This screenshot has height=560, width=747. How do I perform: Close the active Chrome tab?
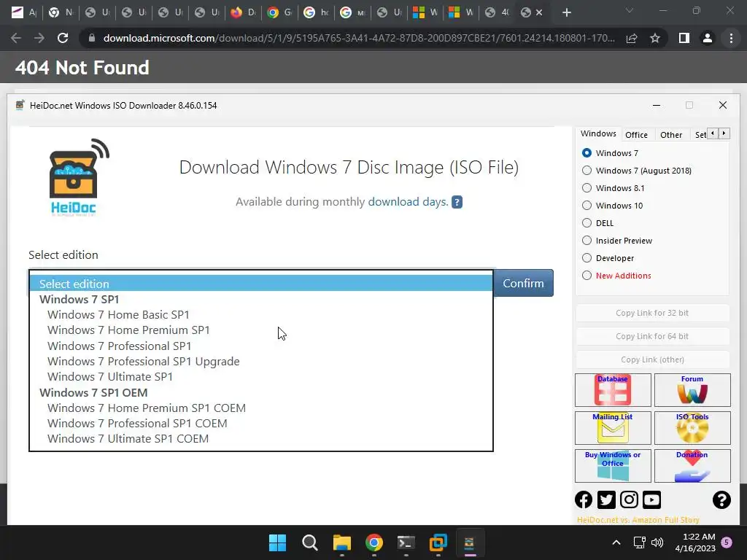(539, 12)
